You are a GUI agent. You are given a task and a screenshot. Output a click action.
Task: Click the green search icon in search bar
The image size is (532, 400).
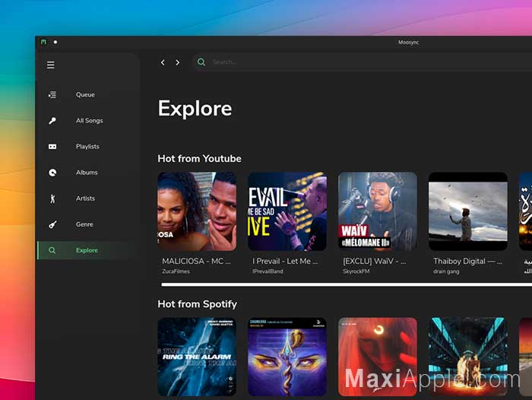click(x=201, y=62)
